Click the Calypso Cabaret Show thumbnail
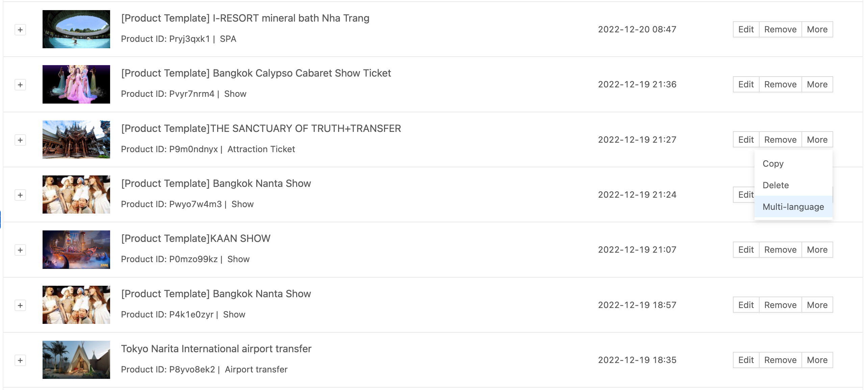 tap(76, 84)
